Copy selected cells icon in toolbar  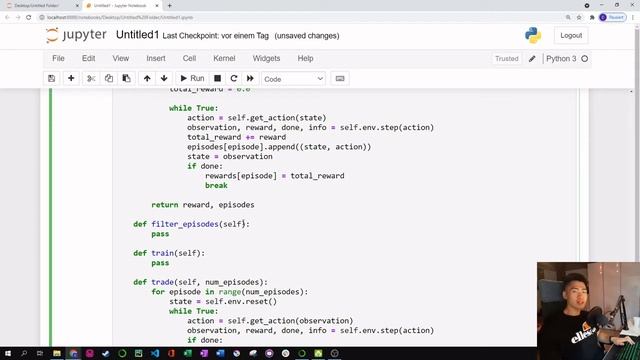click(x=109, y=78)
